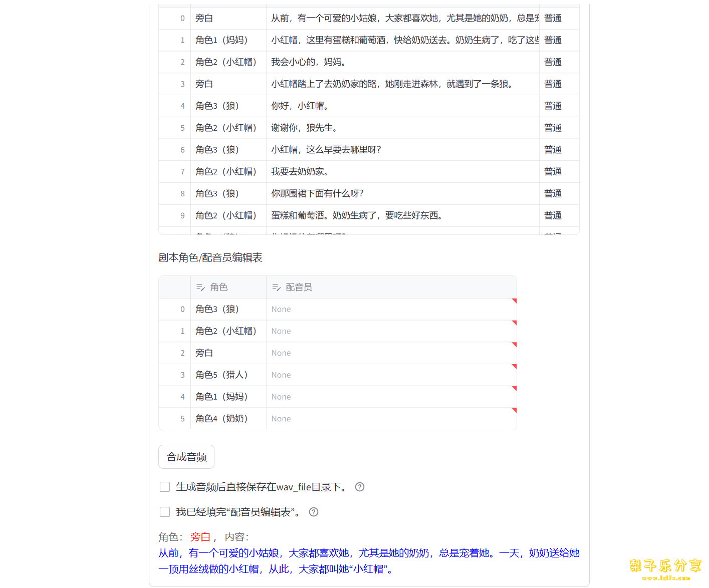Click script line starting 从前，有一个可爱的小姑娘
709x588 pixels.
tap(402, 19)
